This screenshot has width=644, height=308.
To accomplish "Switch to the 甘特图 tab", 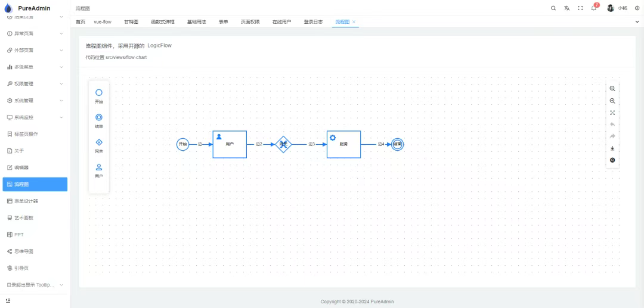I will (x=131, y=22).
